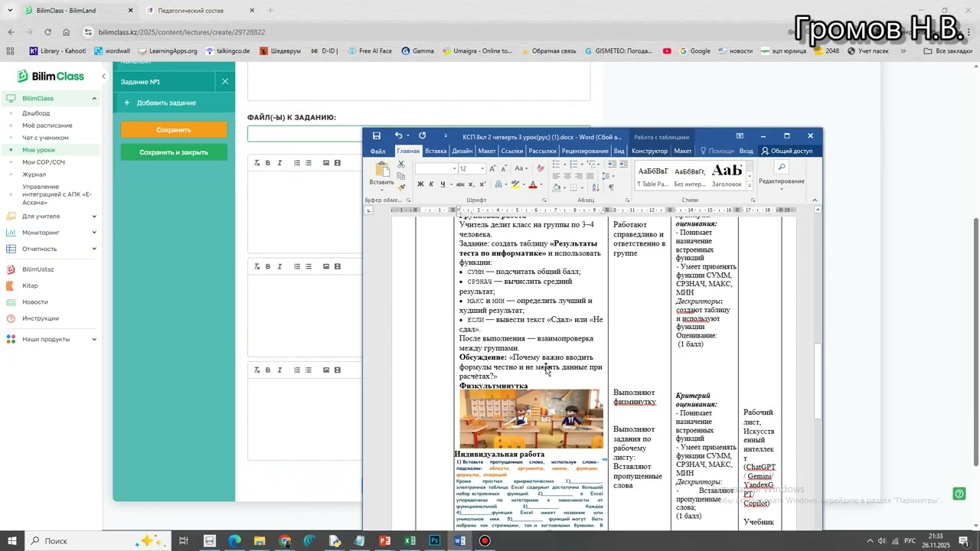This screenshot has width=980, height=551.
Task: Expand the 'Отчетность' sidebar section
Action: (x=94, y=249)
